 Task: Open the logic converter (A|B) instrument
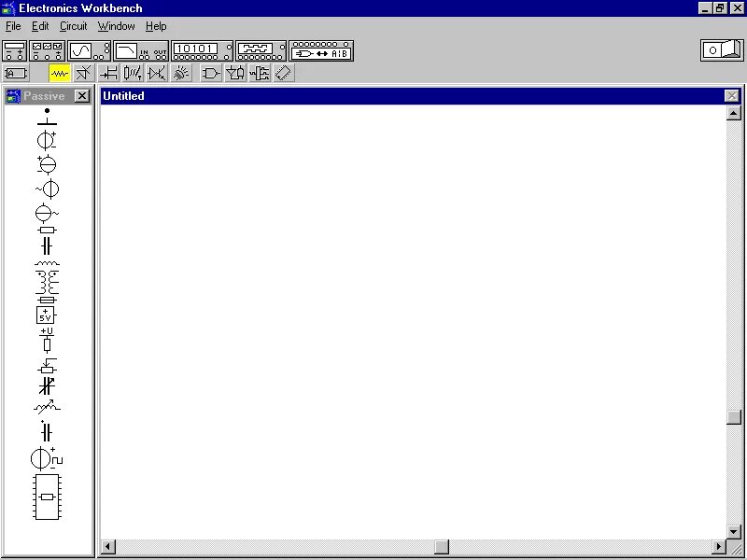pos(321,51)
